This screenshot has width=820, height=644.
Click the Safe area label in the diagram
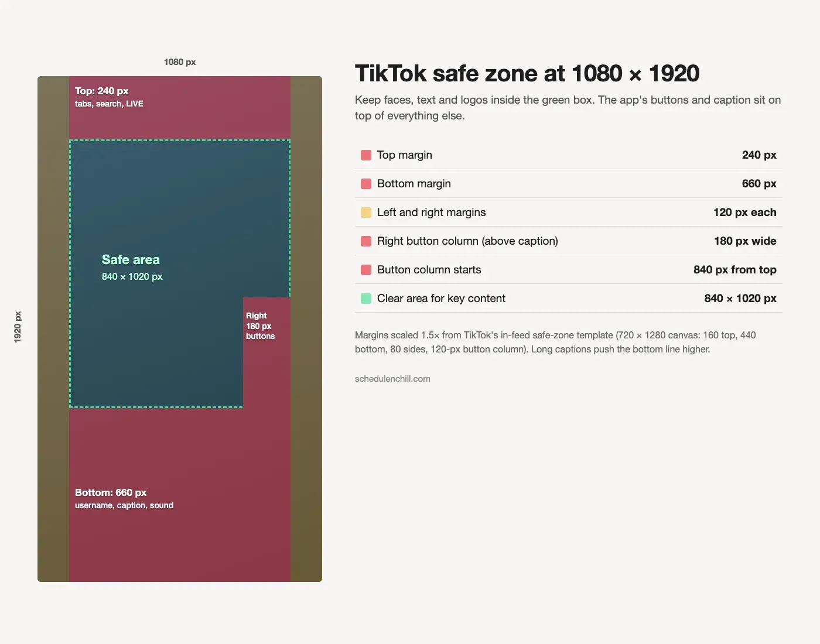click(x=131, y=259)
